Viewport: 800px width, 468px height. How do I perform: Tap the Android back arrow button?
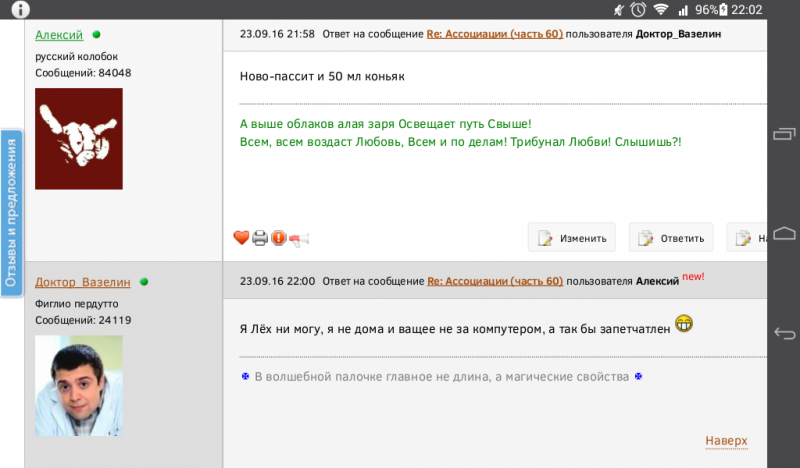[x=785, y=334]
